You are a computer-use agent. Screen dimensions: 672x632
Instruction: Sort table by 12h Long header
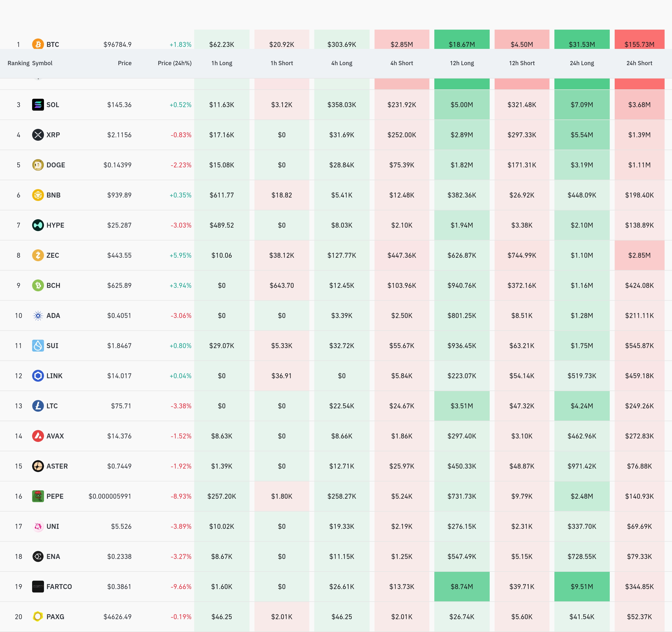[x=462, y=63]
